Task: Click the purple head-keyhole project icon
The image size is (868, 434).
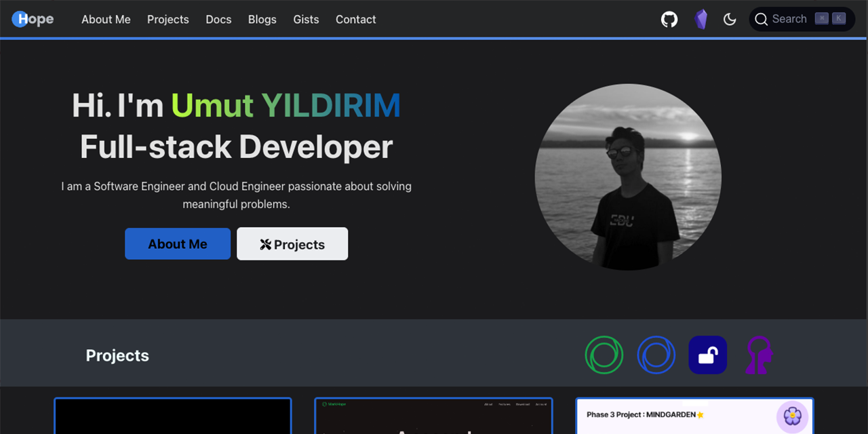Action: point(758,355)
